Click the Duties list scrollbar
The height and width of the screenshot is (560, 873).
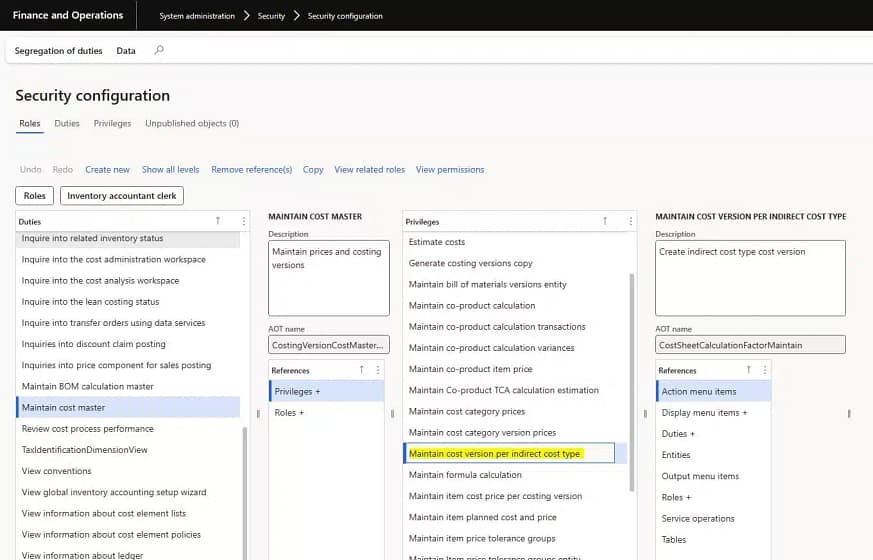244,493
